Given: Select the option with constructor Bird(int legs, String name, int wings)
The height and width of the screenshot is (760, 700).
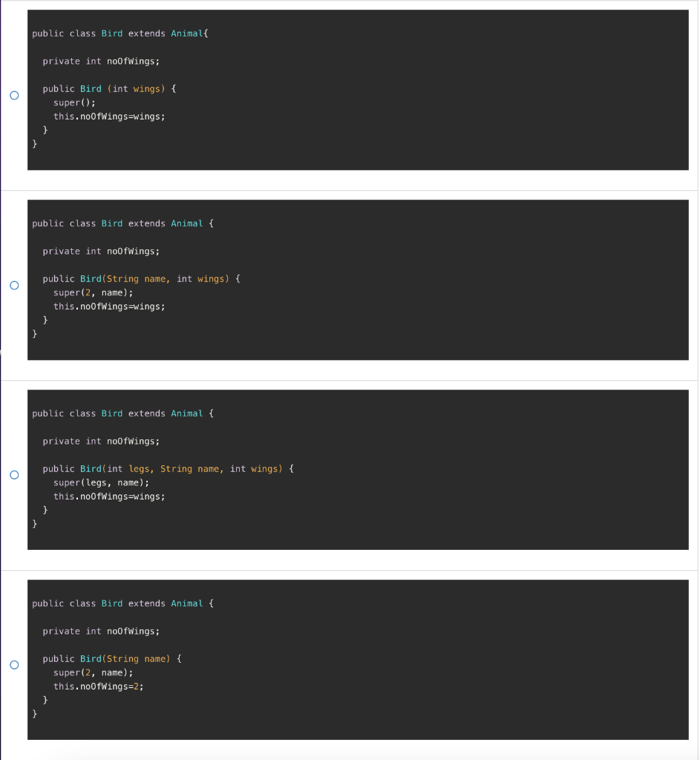Looking at the screenshot, I should (13, 474).
